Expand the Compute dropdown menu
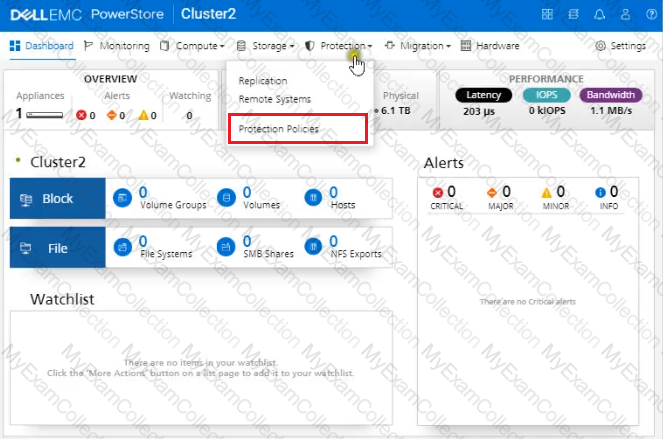663x439 pixels. (x=193, y=46)
